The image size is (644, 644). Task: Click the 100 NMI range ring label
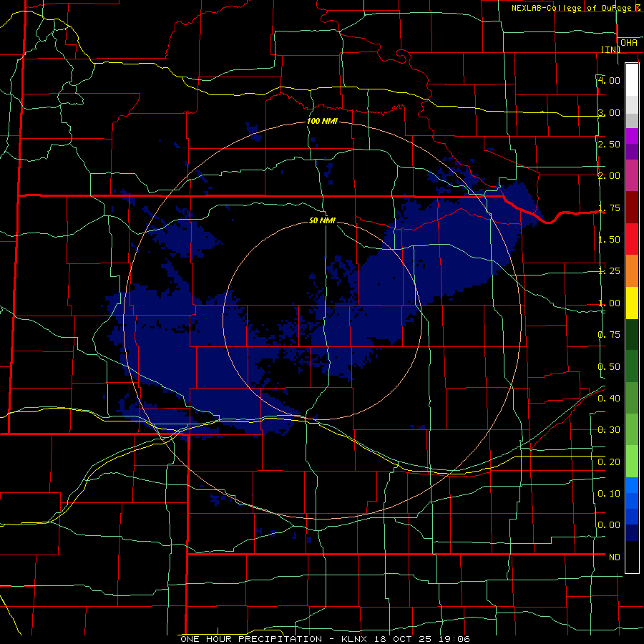(x=323, y=121)
